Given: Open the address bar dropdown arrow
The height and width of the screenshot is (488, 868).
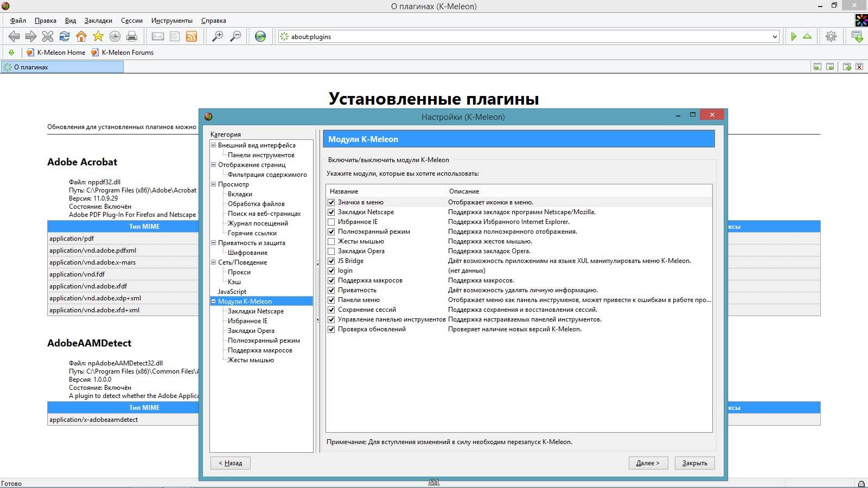Looking at the screenshot, I should tap(774, 37).
